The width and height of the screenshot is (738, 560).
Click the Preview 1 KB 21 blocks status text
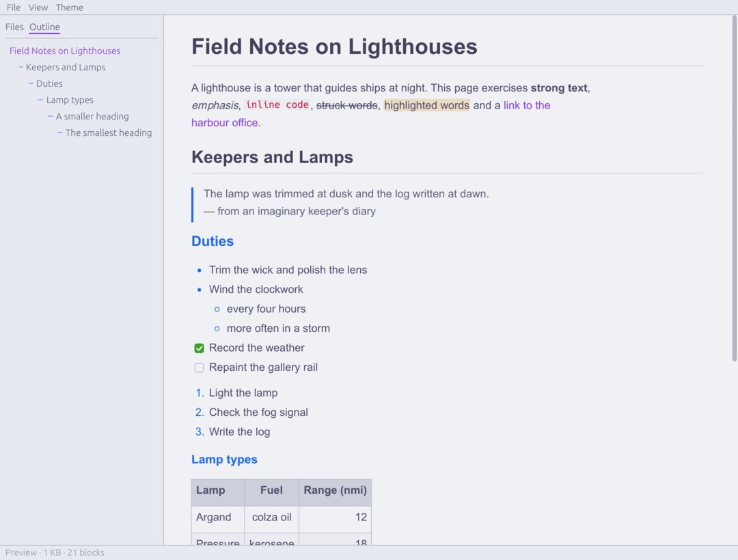click(55, 552)
